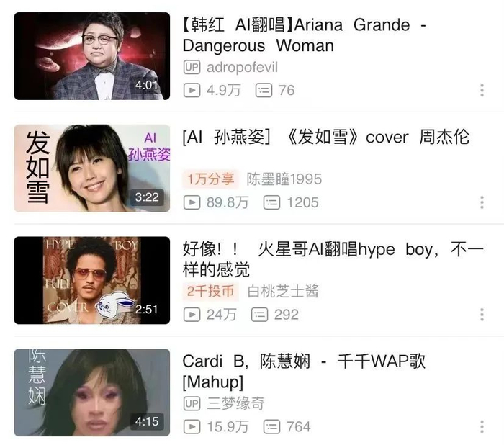Viewport: 504px width, 445px height.
Task: Click UP badge icon beside adropofevil
Action: coord(192,67)
